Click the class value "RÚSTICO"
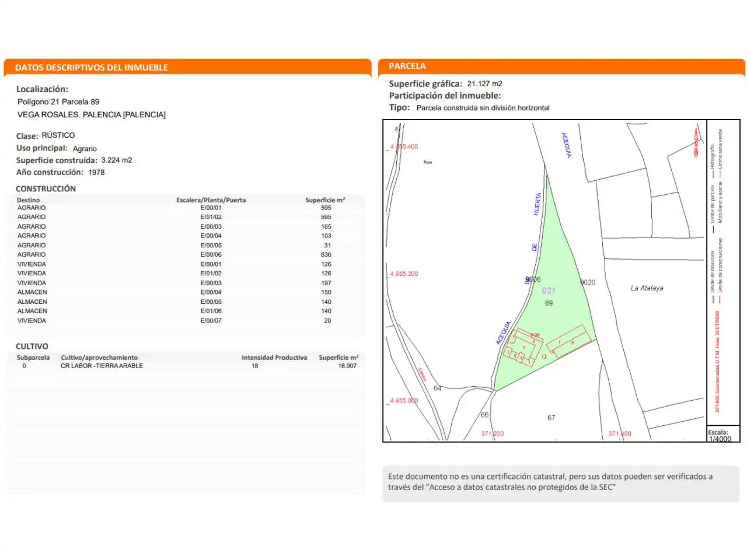Screen dimensions: 747x560 pos(58,135)
